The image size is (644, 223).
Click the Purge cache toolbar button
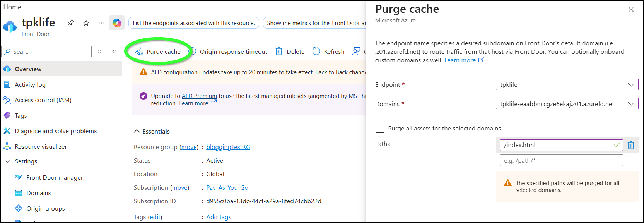pos(159,52)
